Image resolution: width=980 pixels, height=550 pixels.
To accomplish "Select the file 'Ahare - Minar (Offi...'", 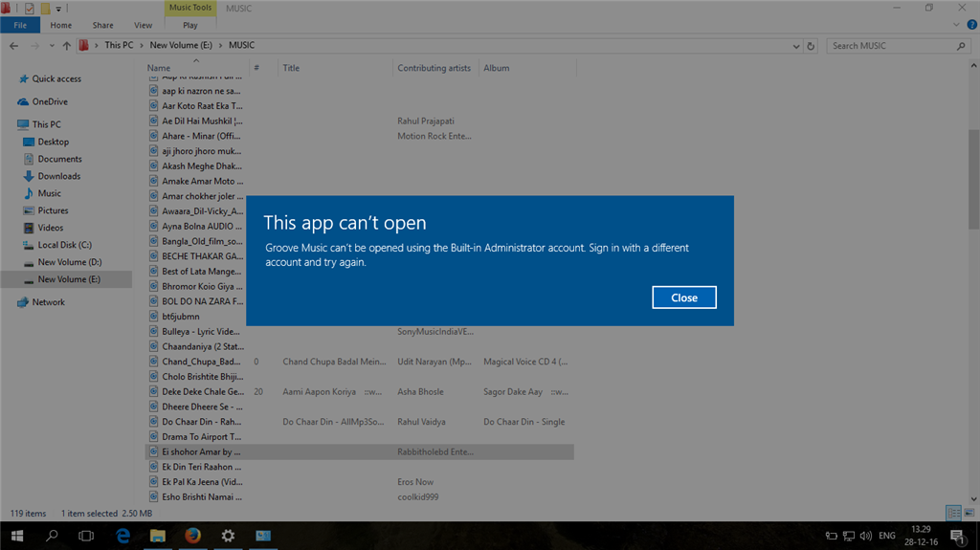I will pos(201,136).
